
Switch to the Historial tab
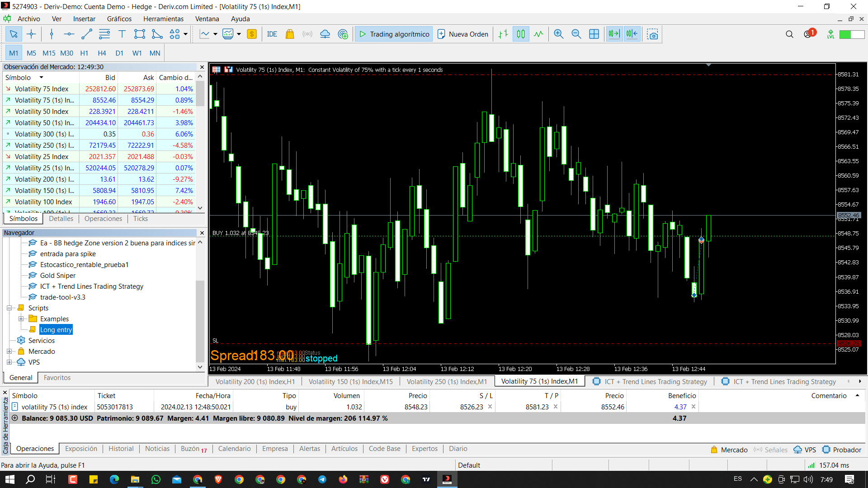(121, 449)
